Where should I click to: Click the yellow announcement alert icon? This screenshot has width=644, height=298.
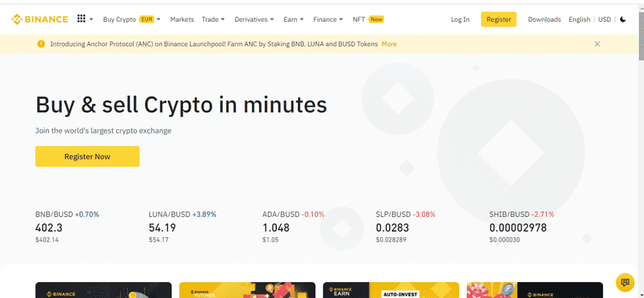pos(41,44)
